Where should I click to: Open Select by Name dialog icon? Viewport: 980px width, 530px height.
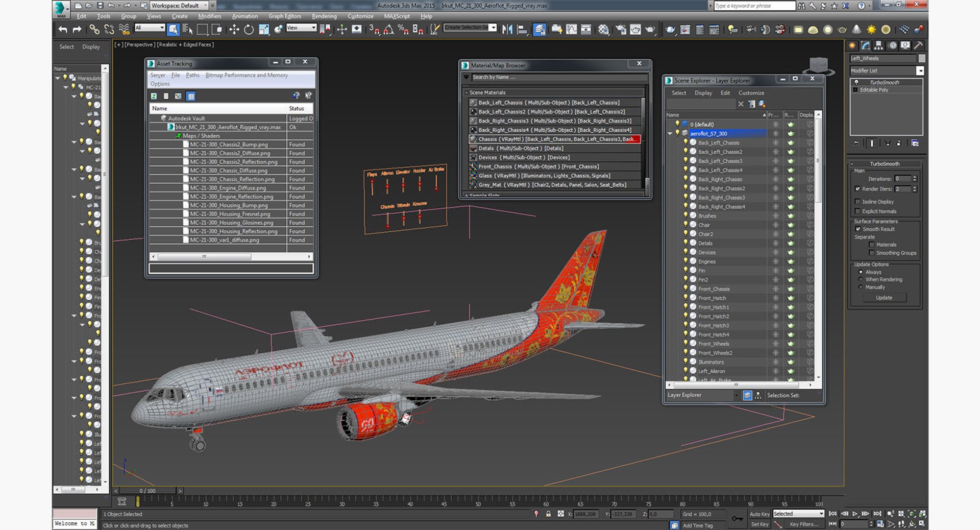click(187, 30)
